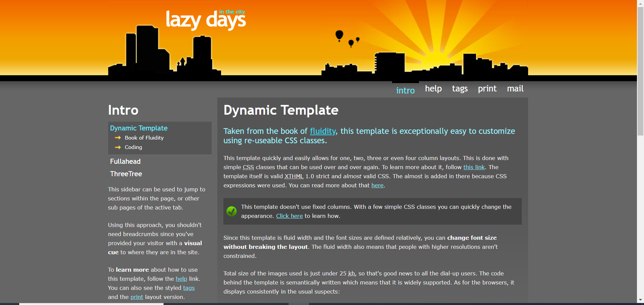Jump to the Coding section
The image size is (644, 305).
(133, 147)
